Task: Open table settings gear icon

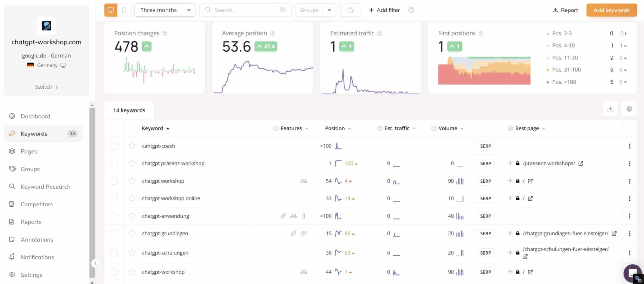Action: click(629, 109)
